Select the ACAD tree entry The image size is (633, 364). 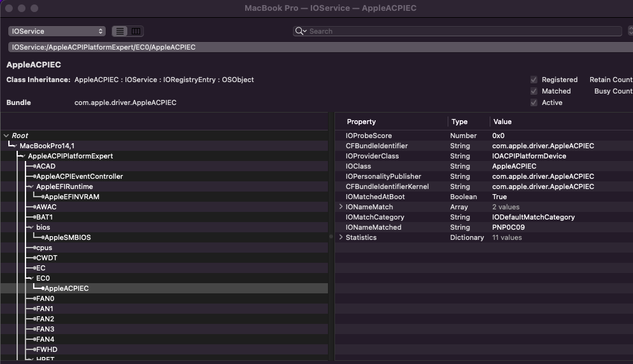coord(46,166)
